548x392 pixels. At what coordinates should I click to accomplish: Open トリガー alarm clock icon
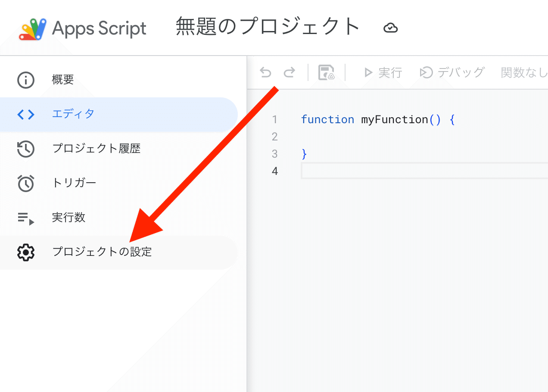[25, 183]
